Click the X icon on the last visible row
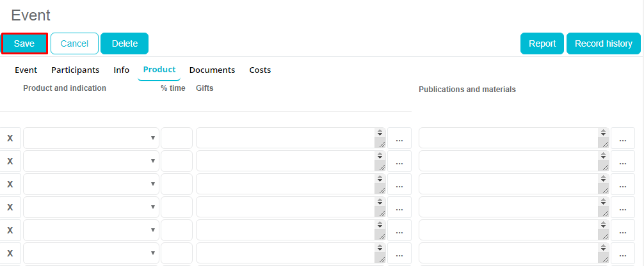Image resolution: width=644 pixels, height=266 pixels. point(10,253)
